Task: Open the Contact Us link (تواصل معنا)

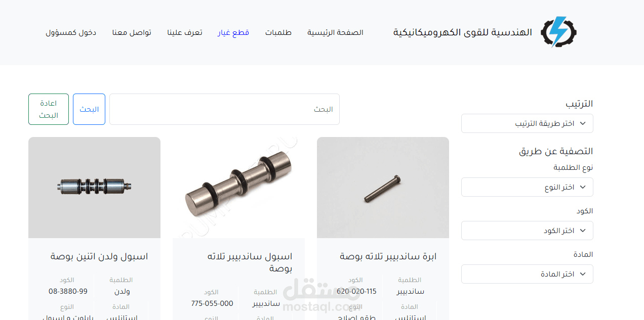Action: point(132,32)
